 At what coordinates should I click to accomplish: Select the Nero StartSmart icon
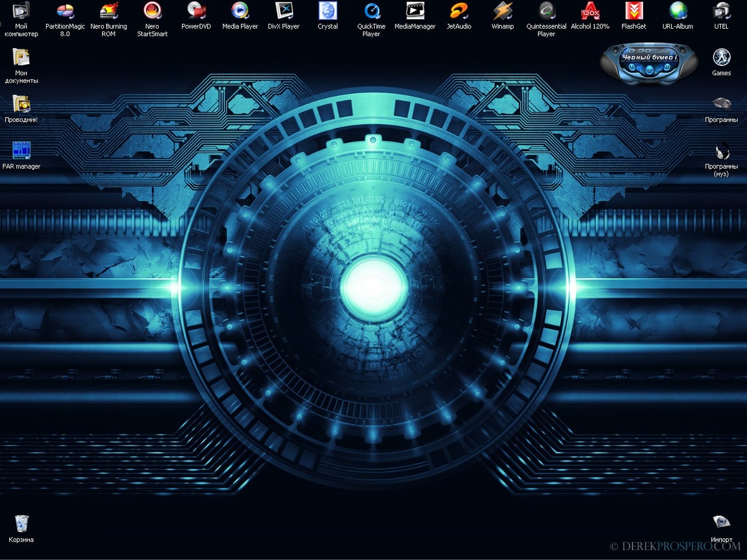(152, 19)
